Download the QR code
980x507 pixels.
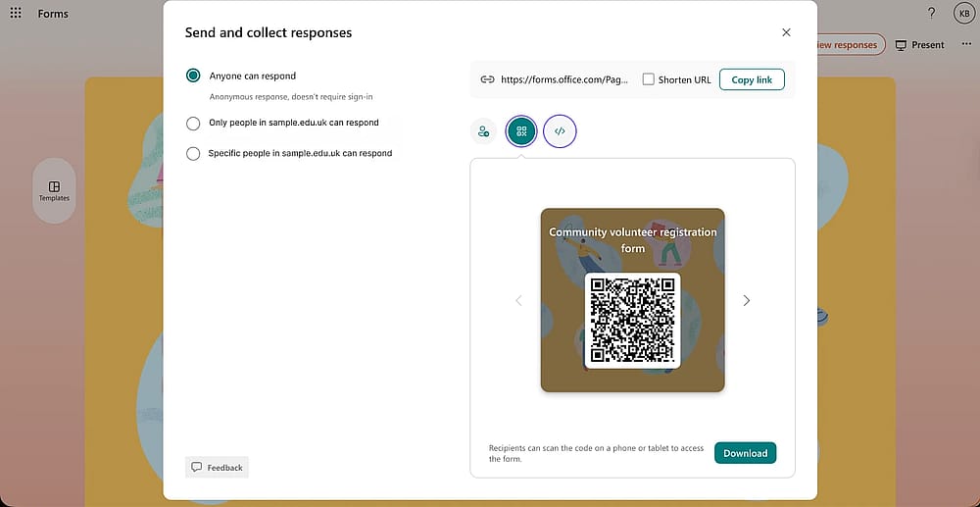pos(745,453)
